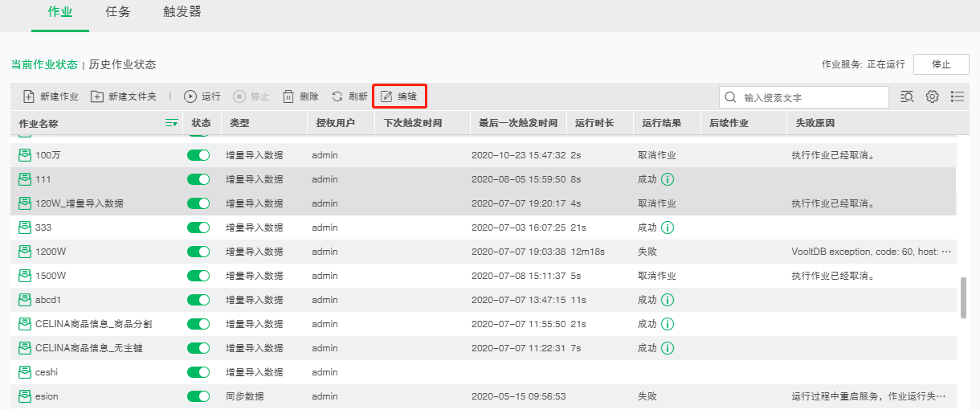
Task: Click the 新建作业 (new job) icon
Action: click(x=29, y=96)
